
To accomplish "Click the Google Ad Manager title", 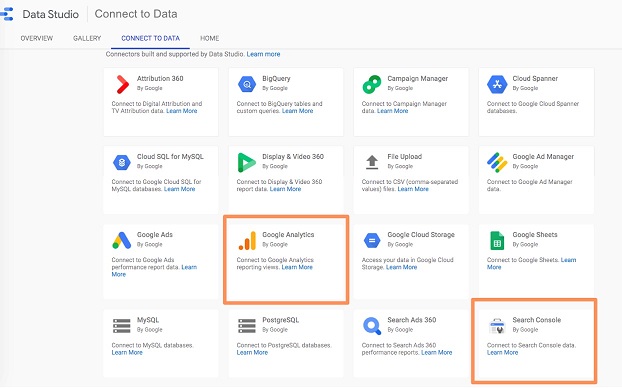I will (x=543, y=157).
